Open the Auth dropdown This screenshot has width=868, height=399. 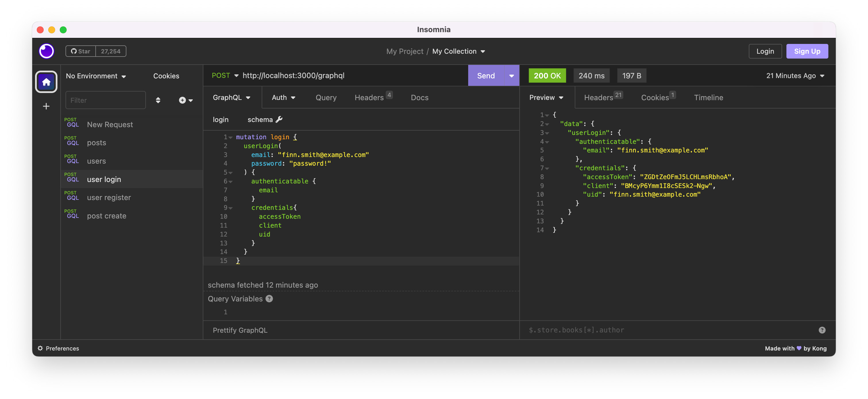(x=283, y=98)
